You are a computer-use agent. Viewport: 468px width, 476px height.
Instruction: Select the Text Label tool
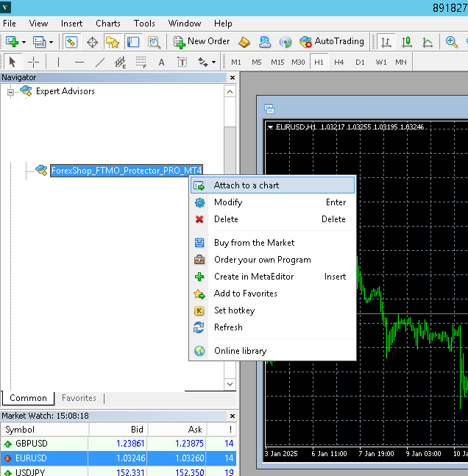pos(182,63)
